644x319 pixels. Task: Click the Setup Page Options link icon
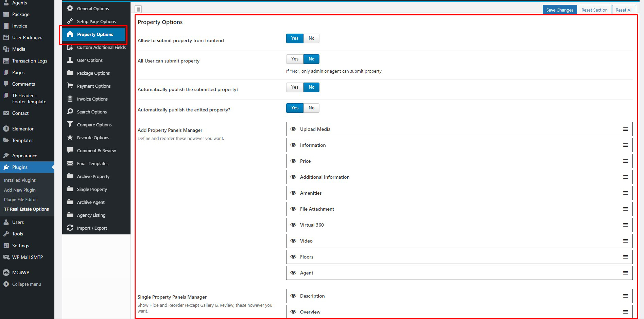click(70, 21)
